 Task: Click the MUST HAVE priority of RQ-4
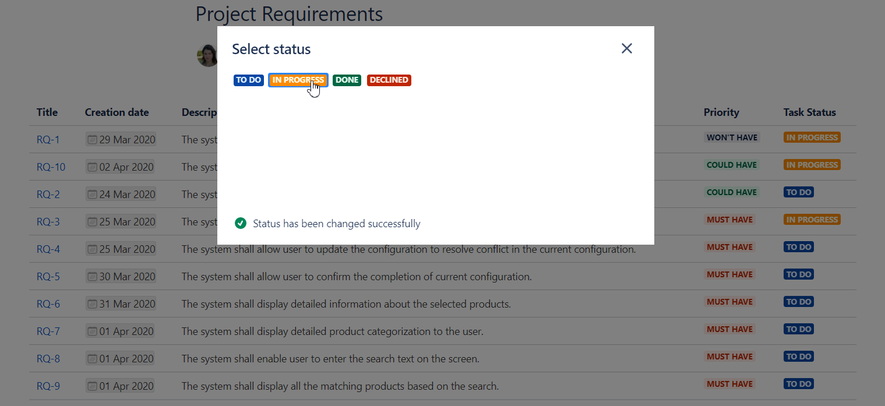[x=730, y=247]
